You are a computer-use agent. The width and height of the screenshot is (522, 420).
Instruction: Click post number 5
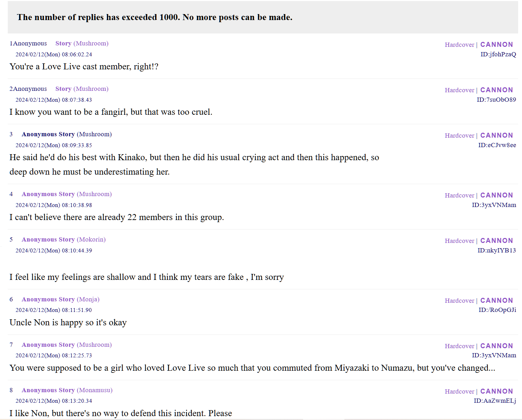tap(11, 239)
